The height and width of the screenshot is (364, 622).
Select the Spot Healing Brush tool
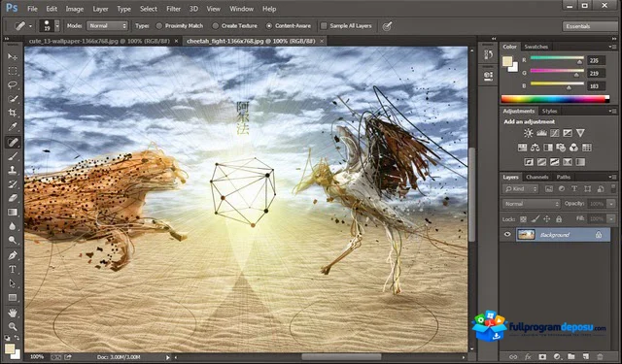13,142
